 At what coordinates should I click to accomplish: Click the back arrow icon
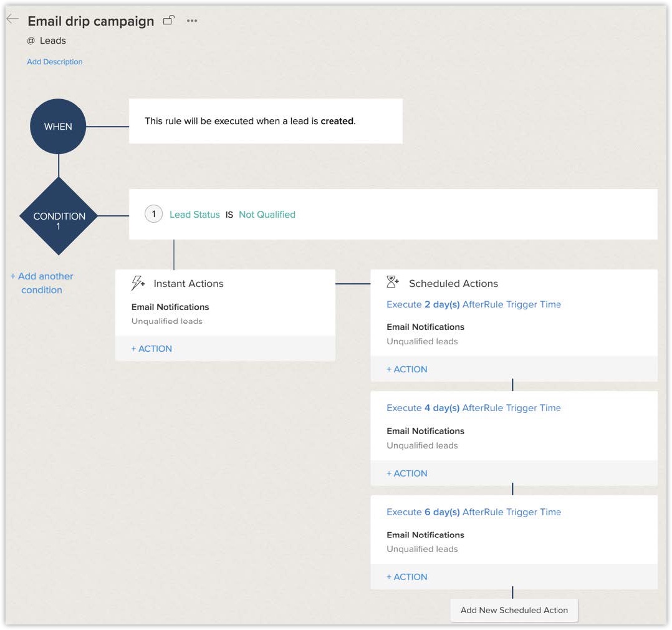[12, 19]
